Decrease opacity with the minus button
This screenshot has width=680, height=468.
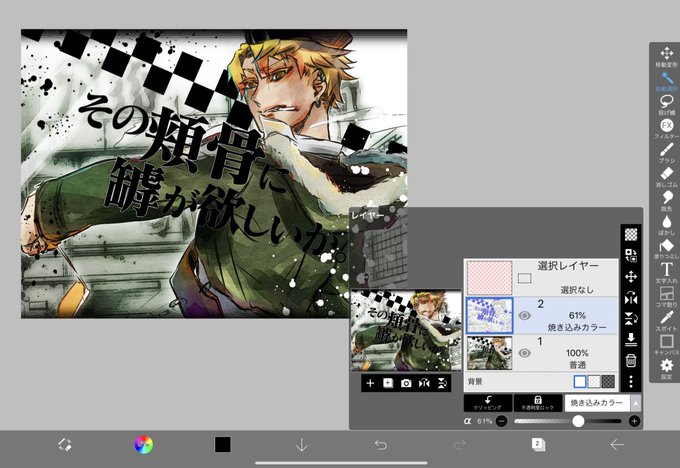501,421
